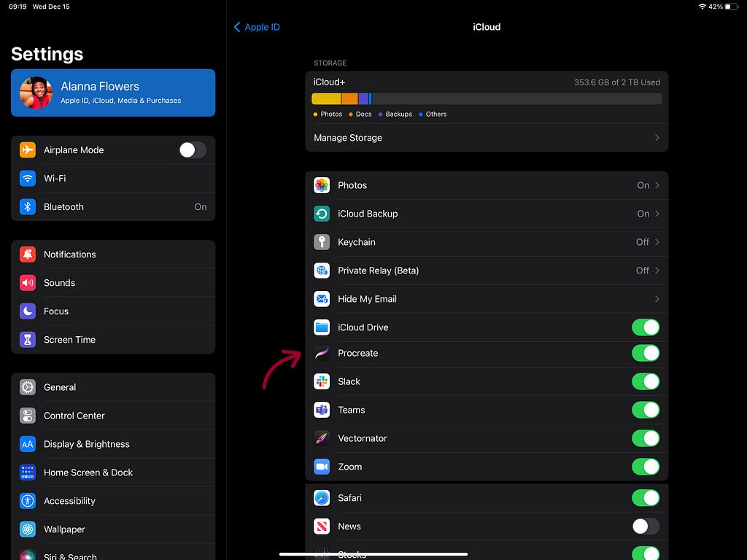Open the Wi-Fi settings section
The image size is (747, 560).
113,179
